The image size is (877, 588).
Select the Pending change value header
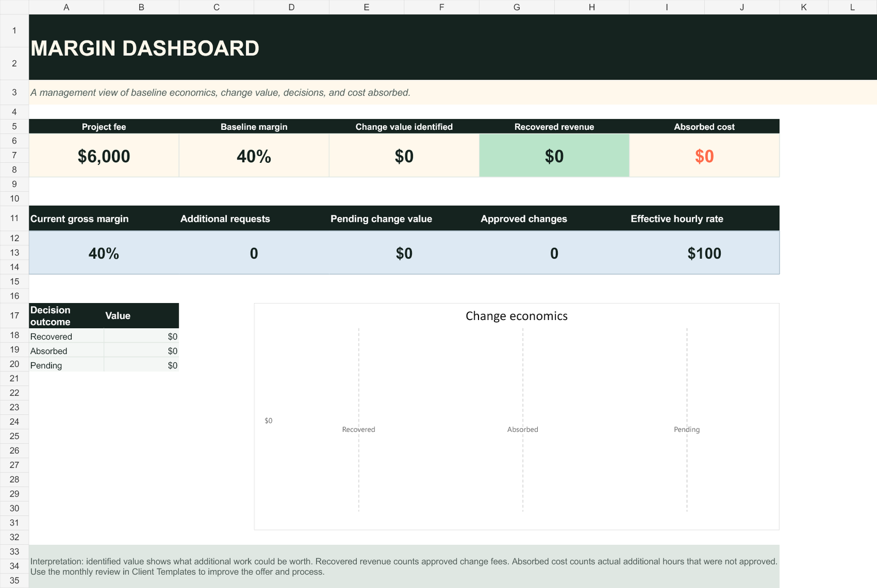pos(404,219)
